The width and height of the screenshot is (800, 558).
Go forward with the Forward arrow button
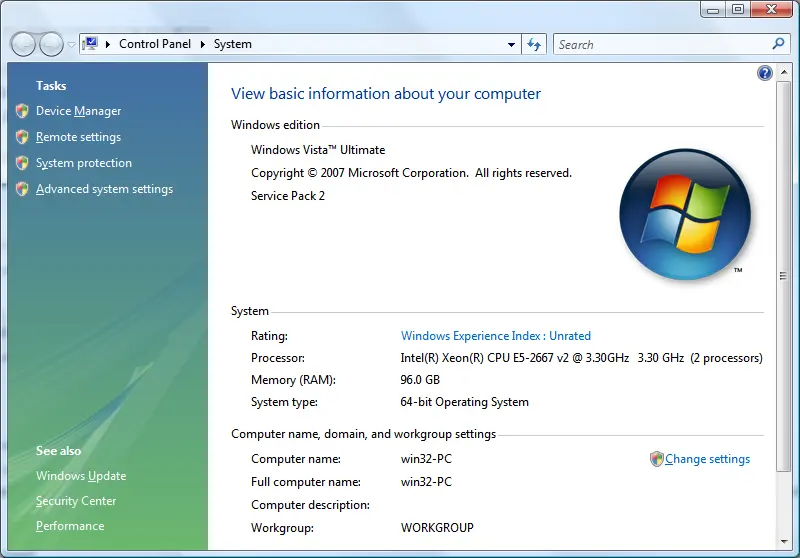(51, 44)
